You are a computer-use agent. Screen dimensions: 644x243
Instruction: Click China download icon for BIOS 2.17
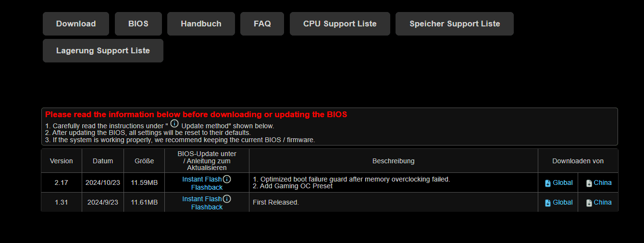[x=589, y=183]
